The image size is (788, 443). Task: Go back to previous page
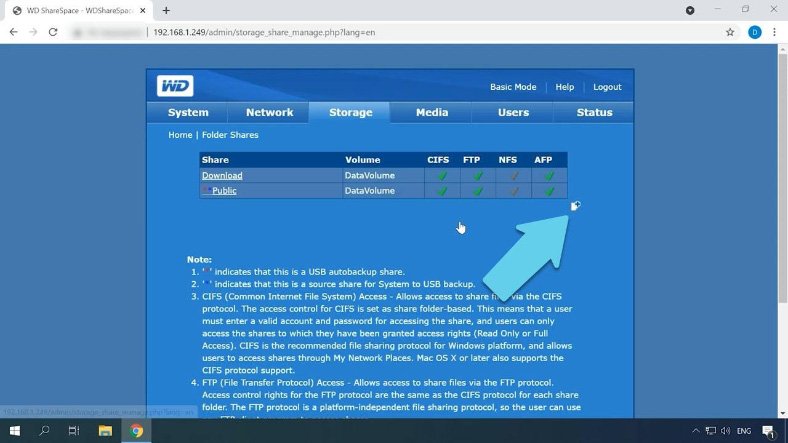[14, 32]
